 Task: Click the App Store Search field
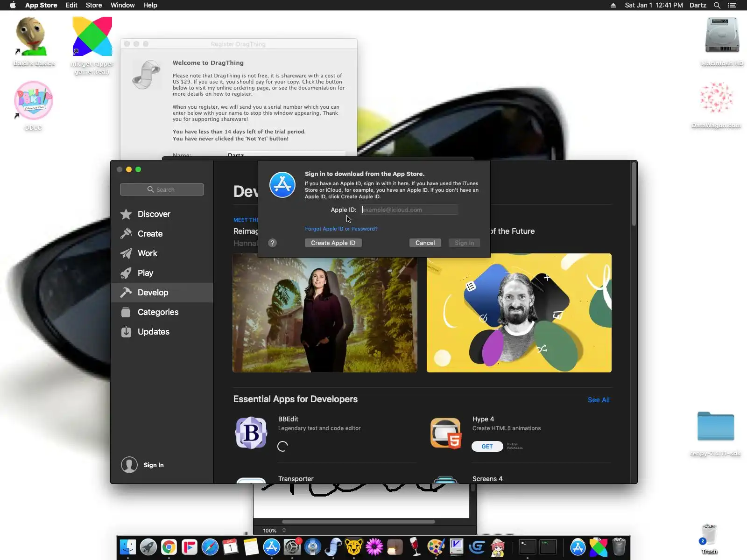click(162, 189)
